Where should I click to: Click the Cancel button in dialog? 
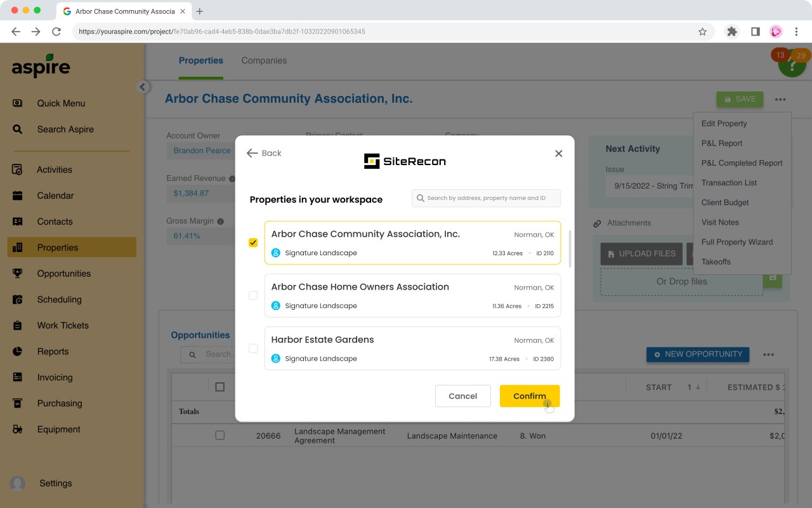(462, 396)
